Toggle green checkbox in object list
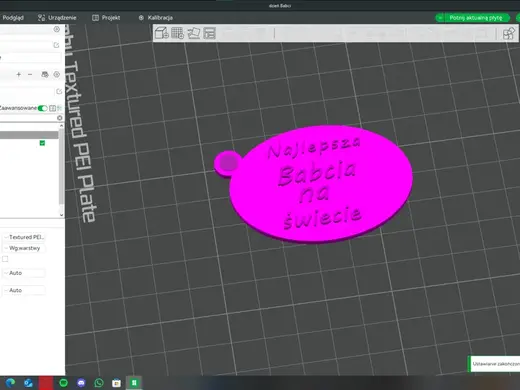Viewport: 520px width, 390px height. point(42,143)
